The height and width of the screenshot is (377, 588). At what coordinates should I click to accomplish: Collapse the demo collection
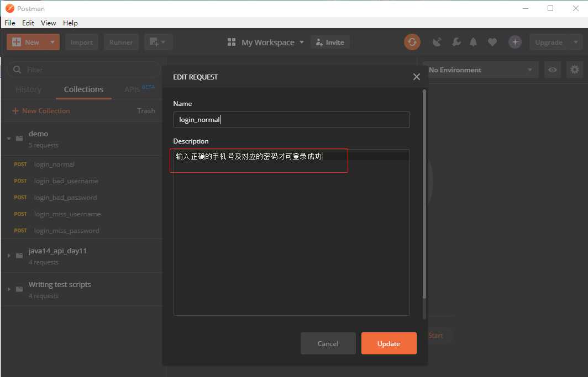pos(9,139)
